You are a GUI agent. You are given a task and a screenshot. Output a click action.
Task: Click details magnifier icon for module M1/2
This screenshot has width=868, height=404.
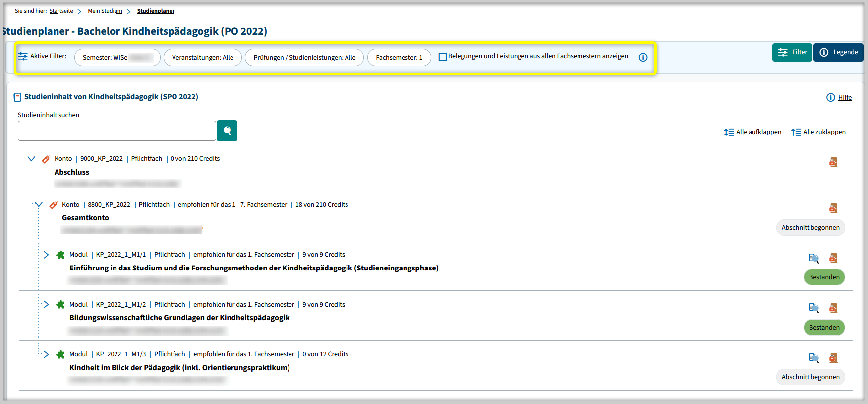pos(814,308)
